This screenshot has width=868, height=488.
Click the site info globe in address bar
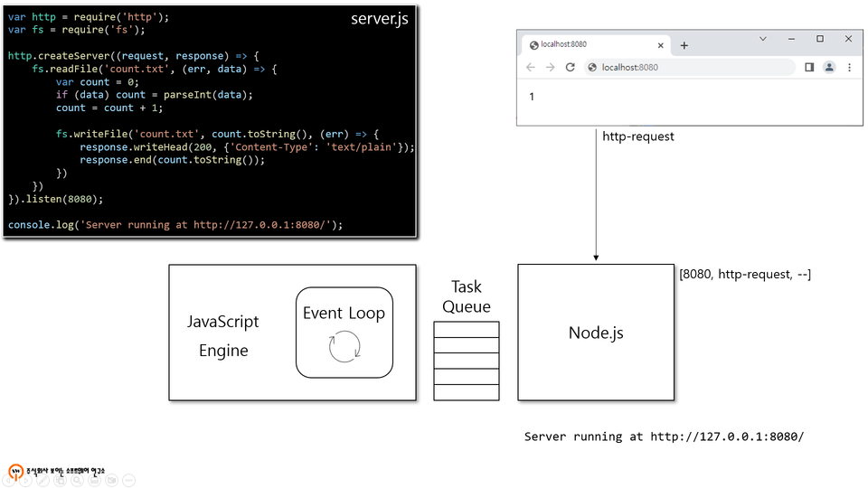click(591, 67)
